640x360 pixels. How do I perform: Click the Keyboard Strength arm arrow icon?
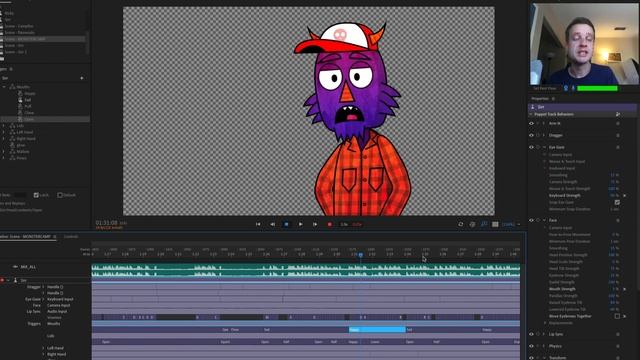(x=624, y=196)
